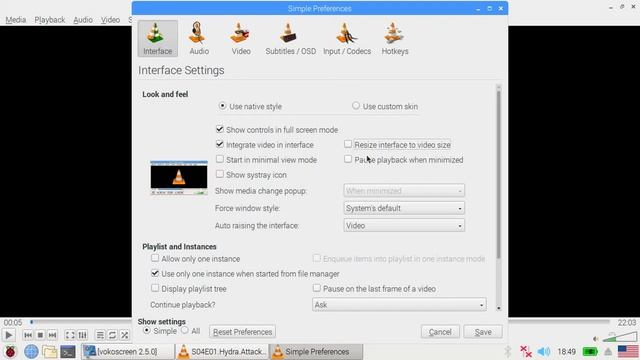Screen dimensions: 640x360
Task: Open Force window style dropdown
Action: tap(404, 208)
